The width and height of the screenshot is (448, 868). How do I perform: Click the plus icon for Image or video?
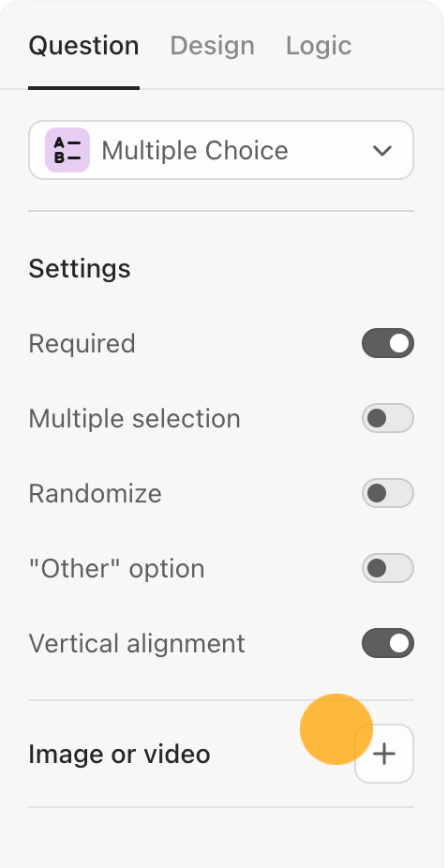pos(384,754)
